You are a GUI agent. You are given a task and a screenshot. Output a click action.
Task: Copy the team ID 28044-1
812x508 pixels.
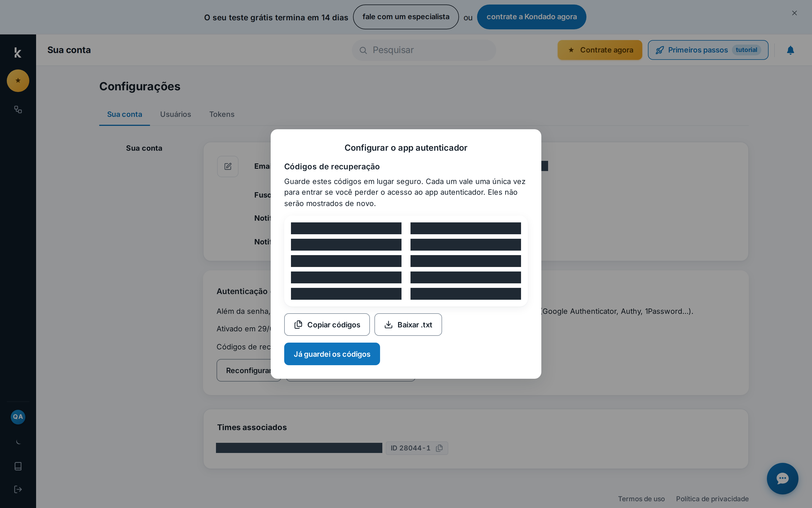point(439,448)
